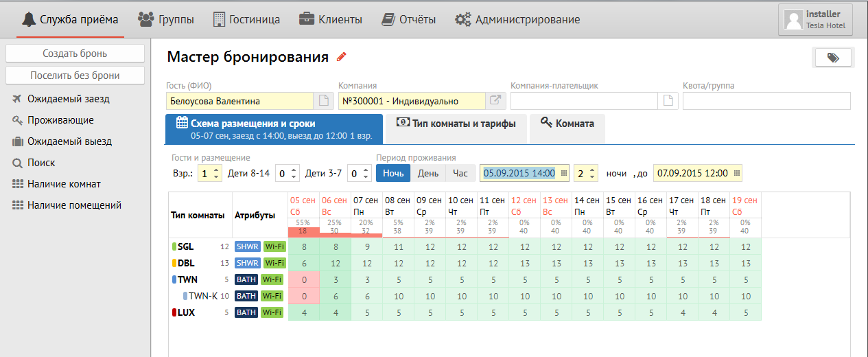
Task: Click the Поселить без брони button
Action: click(x=75, y=76)
